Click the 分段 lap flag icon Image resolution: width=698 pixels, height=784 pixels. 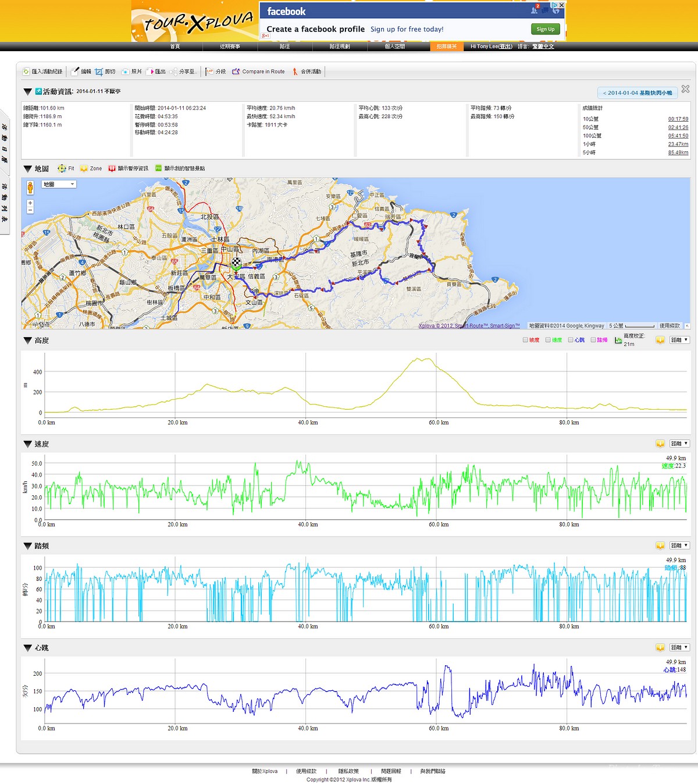coord(209,72)
